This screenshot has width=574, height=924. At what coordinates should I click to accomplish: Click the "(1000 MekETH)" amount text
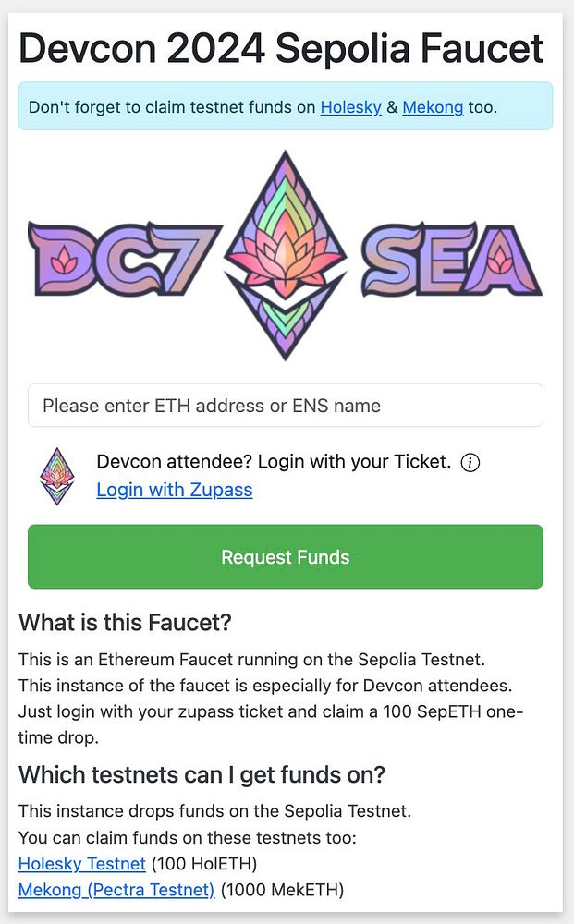pyautogui.click(x=282, y=890)
